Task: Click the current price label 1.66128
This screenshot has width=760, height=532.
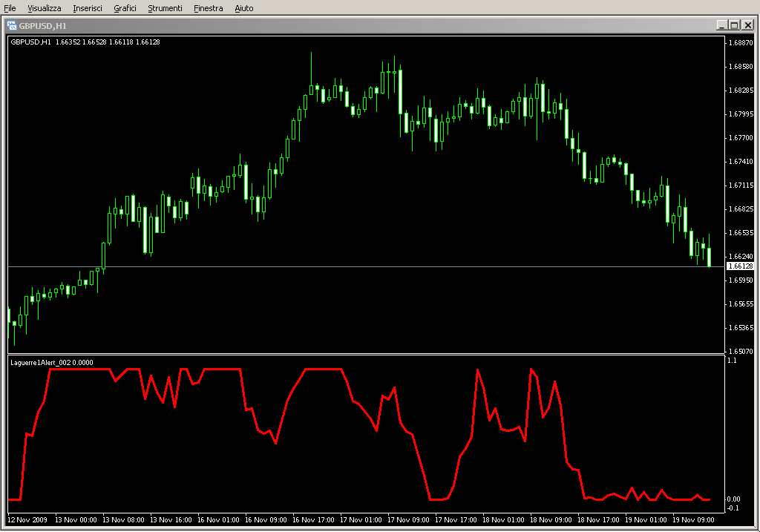Action: point(741,266)
